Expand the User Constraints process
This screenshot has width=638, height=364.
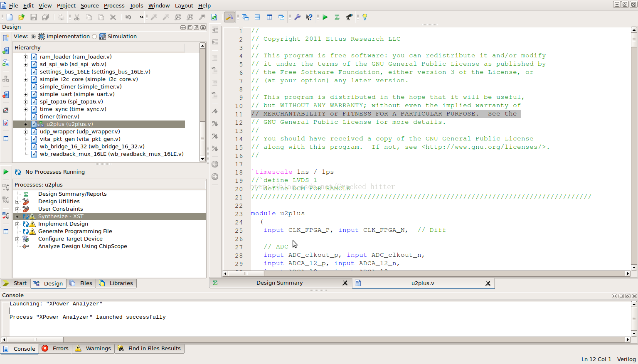pos(17,209)
